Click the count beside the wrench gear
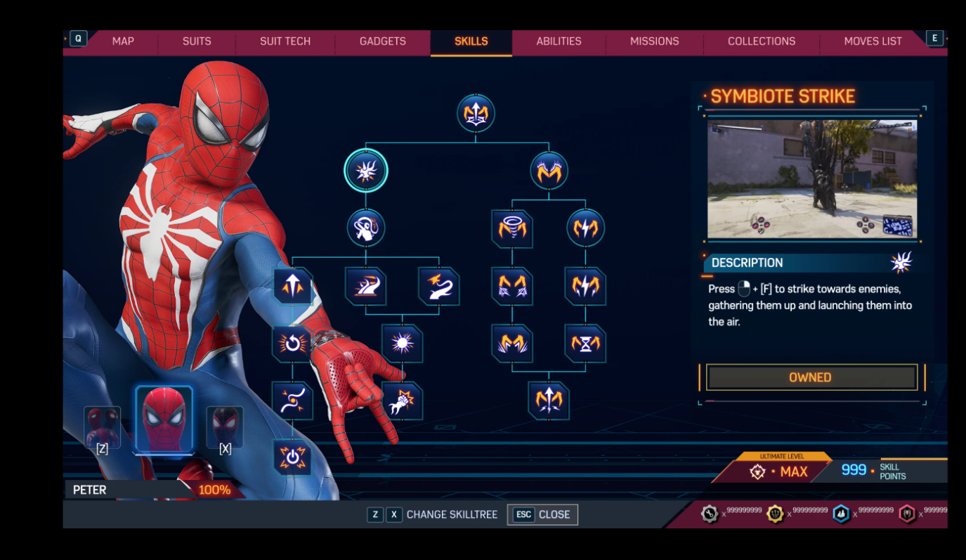This screenshot has height=560, width=966. (744, 510)
